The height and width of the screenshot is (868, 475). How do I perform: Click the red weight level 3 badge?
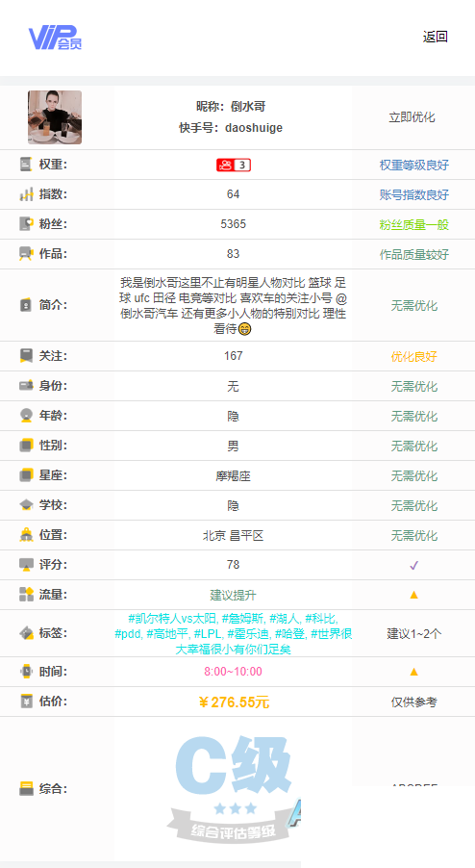(x=234, y=165)
